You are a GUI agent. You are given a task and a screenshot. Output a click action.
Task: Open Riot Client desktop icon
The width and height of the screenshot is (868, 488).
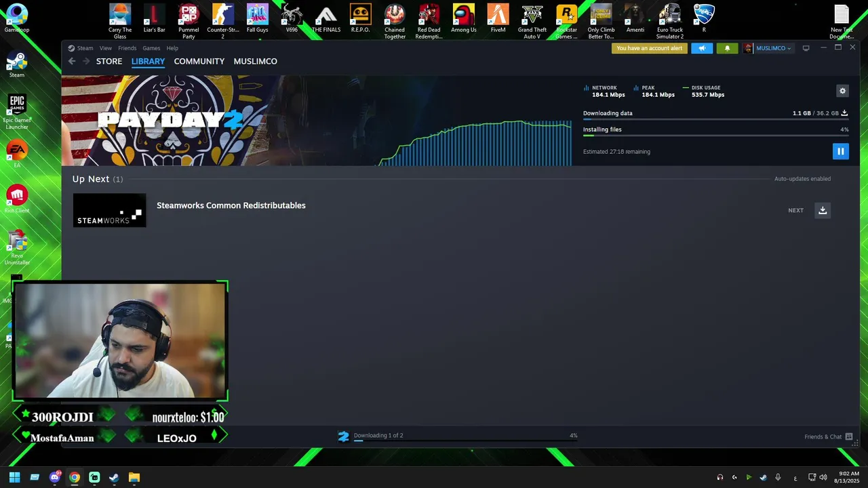pos(17,199)
